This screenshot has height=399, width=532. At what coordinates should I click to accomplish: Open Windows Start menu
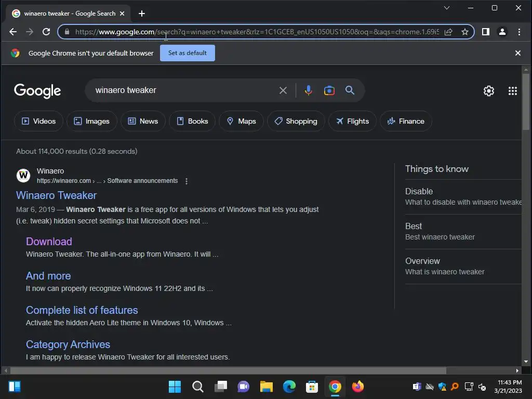point(175,387)
